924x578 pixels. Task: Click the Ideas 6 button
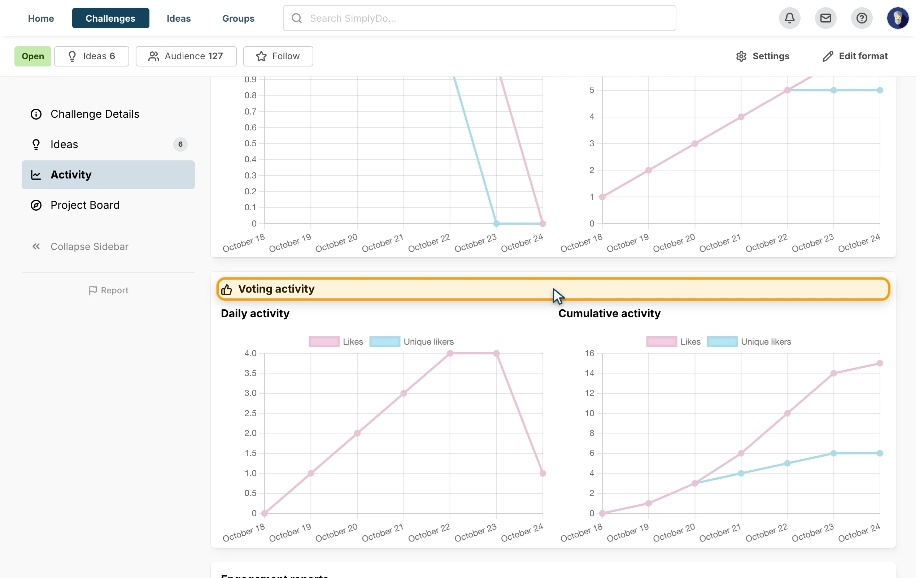[x=92, y=56]
